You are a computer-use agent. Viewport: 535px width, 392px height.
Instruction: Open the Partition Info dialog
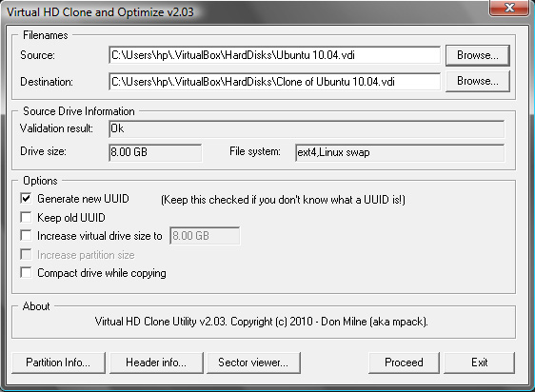(x=58, y=363)
